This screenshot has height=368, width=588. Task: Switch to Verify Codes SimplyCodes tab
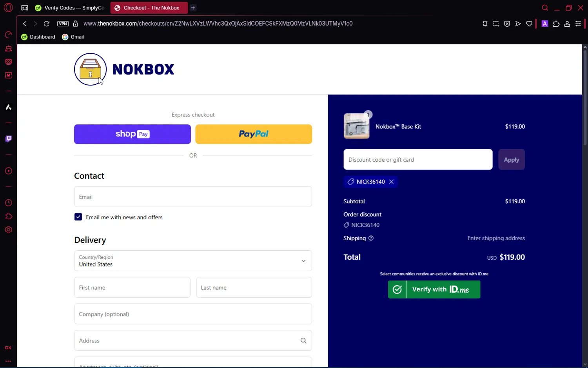coord(70,8)
